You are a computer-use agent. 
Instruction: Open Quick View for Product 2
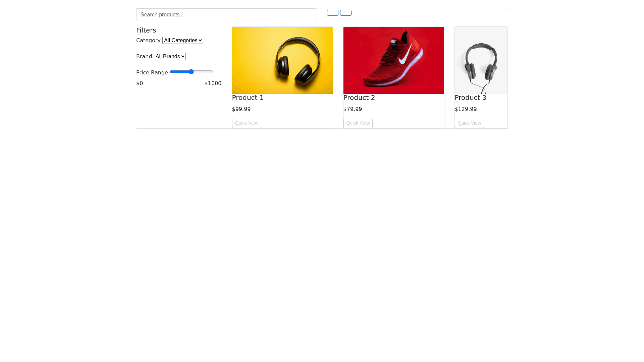(358, 123)
